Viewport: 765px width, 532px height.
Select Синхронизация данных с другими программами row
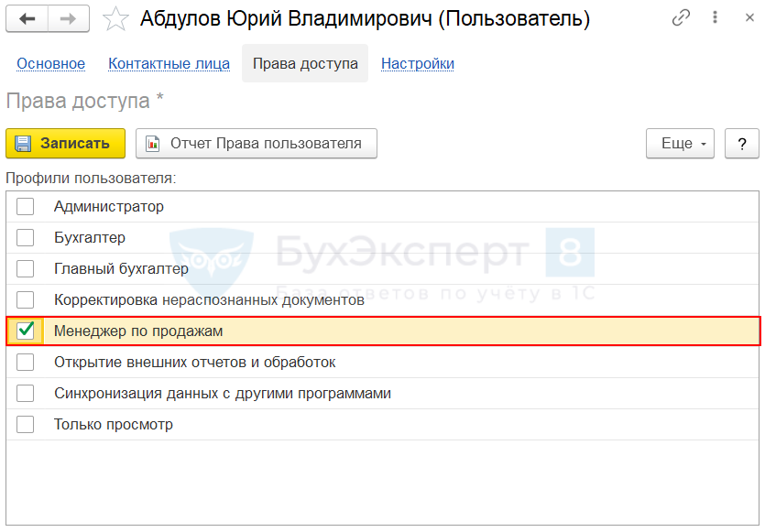click(x=223, y=394)
